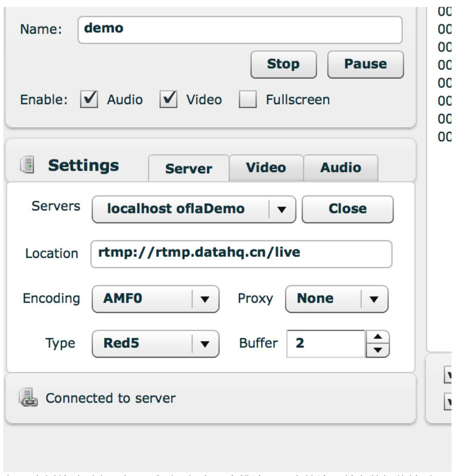Viewport: 458px width, 476px height.
Task: Increase the Buffer value with up arrow
Action: click(378, 337)
